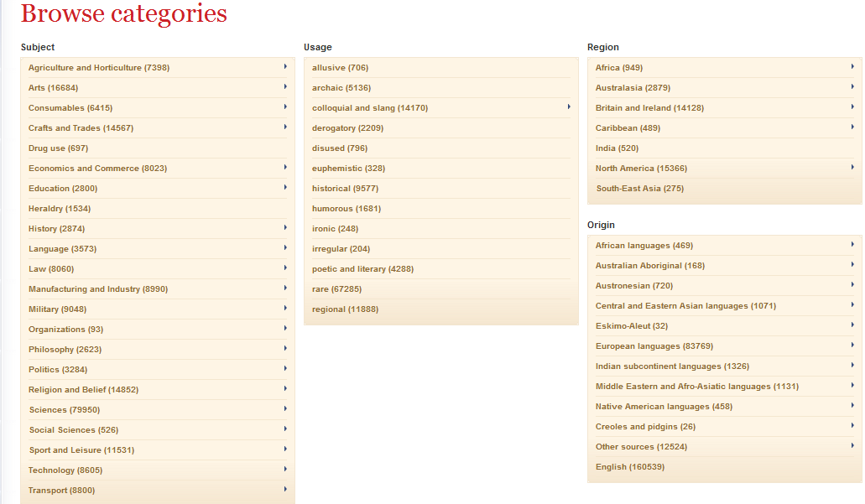Expand the Politics arrow

[x=285, y=368]
